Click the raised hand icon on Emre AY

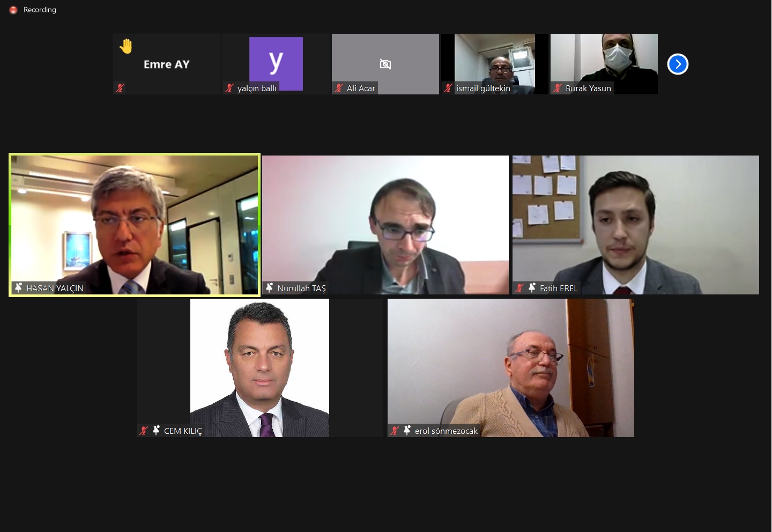point(126,46)
